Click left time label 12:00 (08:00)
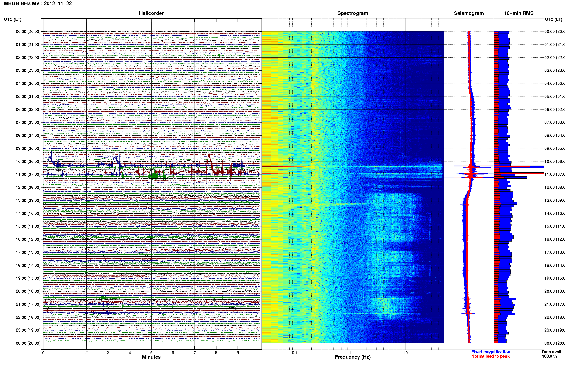The width and height of the screenshot is (588, 368). (28, 187)
